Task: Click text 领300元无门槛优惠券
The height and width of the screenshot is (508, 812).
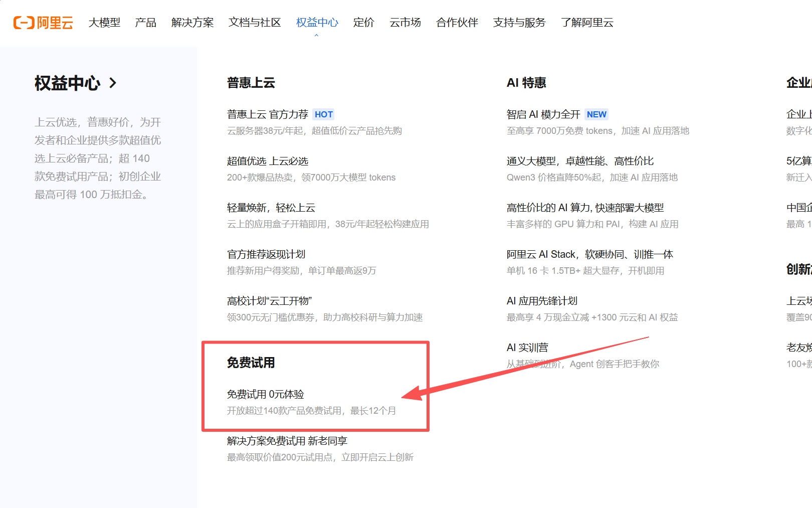Action: [271, 317]
